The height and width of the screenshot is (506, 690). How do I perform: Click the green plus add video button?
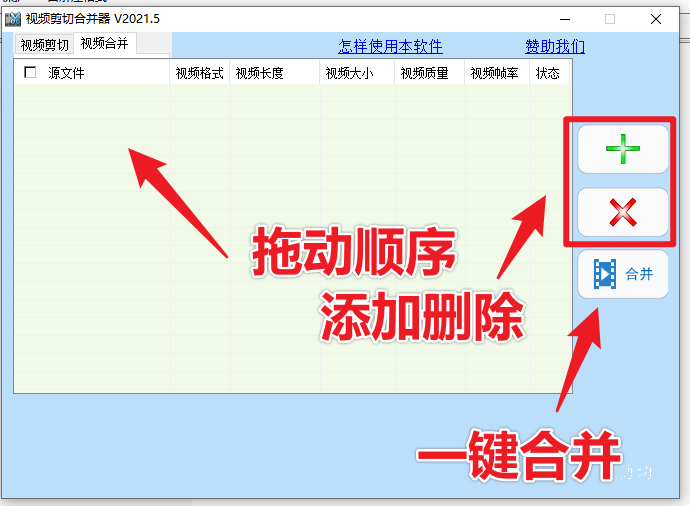coord(623,149)
